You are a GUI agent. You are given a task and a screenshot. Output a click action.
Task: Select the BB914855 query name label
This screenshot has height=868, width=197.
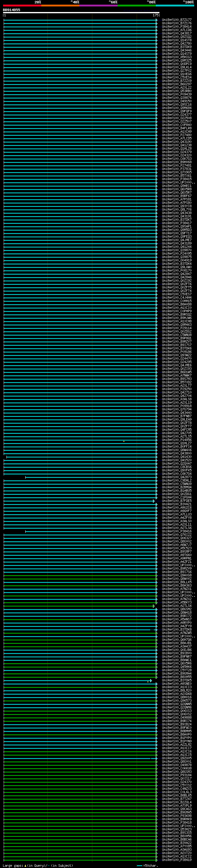11,10
